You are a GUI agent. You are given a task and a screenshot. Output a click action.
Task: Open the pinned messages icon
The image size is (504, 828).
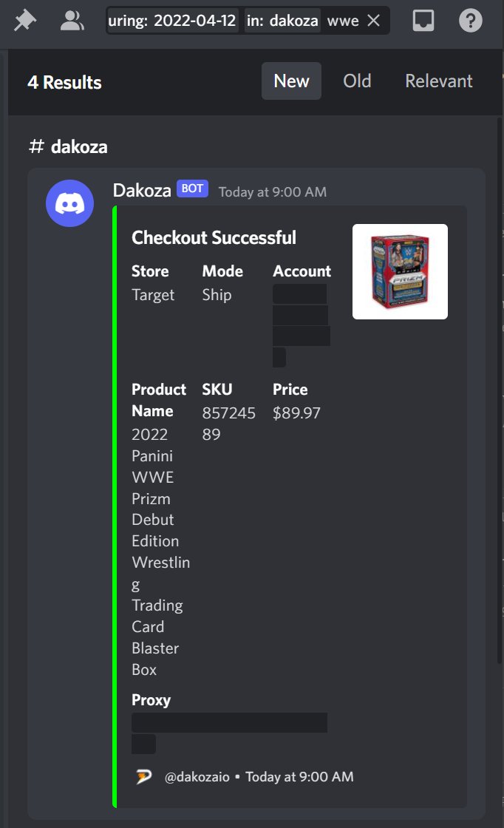(x=25, y=21)
